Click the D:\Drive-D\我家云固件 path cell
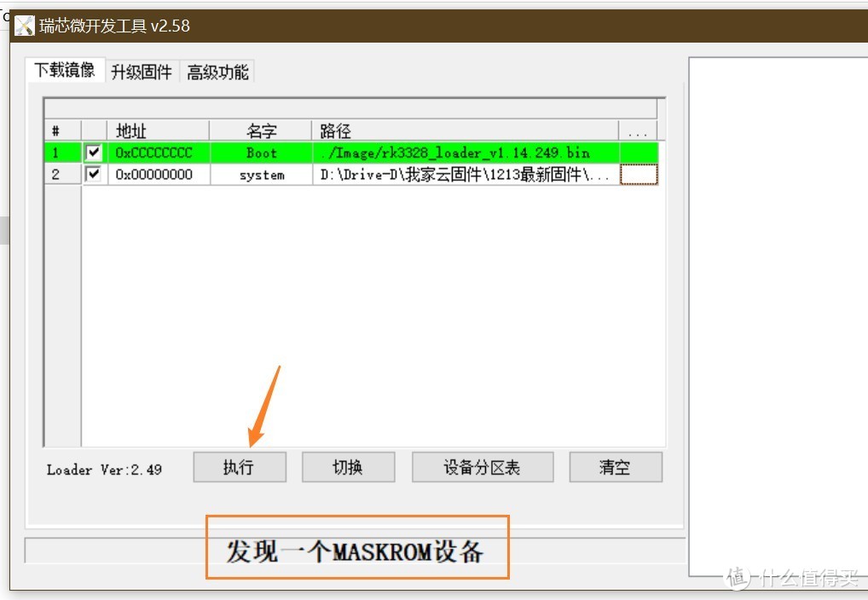This screenshot has height=600, width=868. (466, 175)
